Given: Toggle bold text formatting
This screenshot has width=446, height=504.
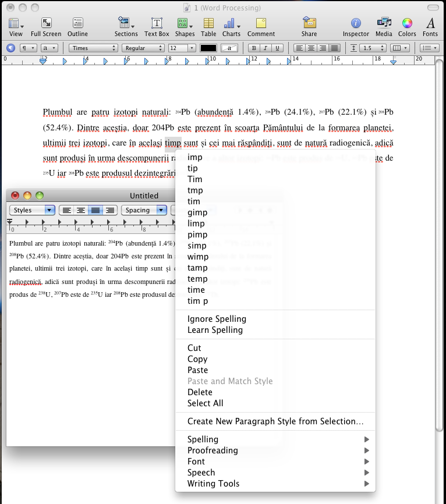Looking at the screenshot, I should 254,48.
